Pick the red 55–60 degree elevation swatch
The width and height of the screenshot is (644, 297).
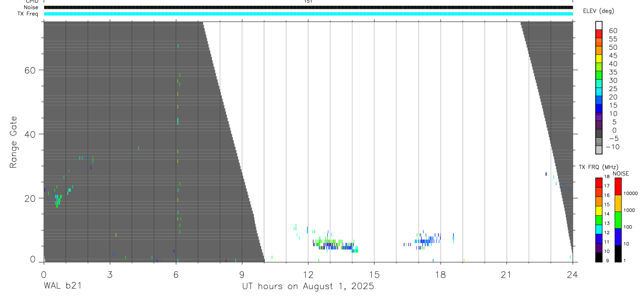[x=598, y=35]
